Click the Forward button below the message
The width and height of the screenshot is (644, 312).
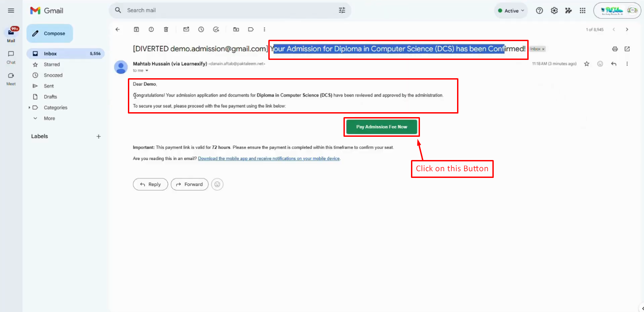click(x=190, y=184)
